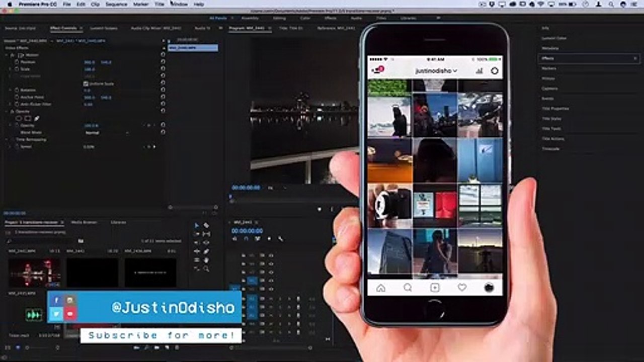
Task: Open the Sequence menu
Action: coord(116,4)
